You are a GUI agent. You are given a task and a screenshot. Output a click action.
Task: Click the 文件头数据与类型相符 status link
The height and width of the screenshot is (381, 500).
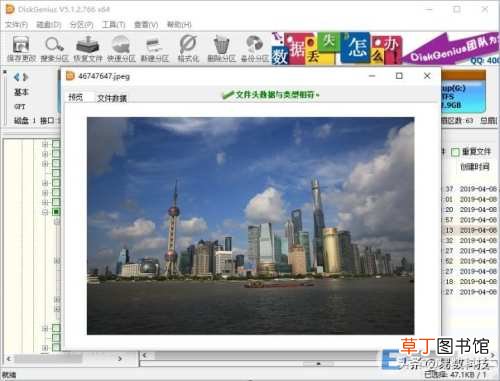coord(275,95)
